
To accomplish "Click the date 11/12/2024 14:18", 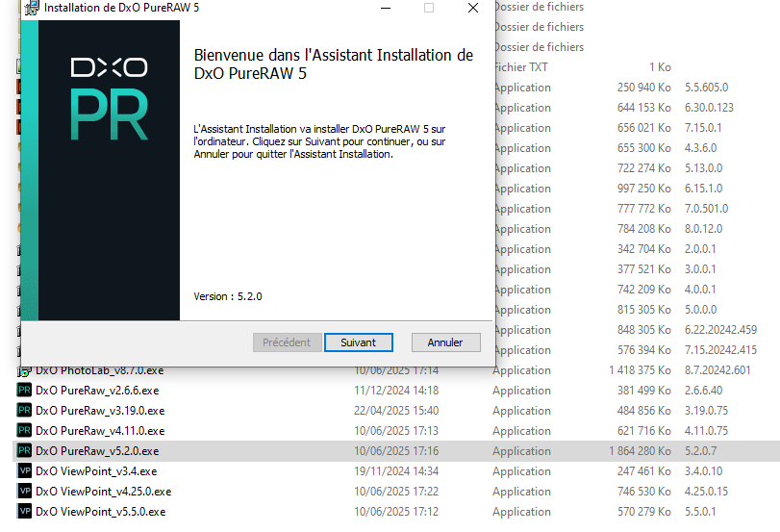I will (x=396, y=391).
